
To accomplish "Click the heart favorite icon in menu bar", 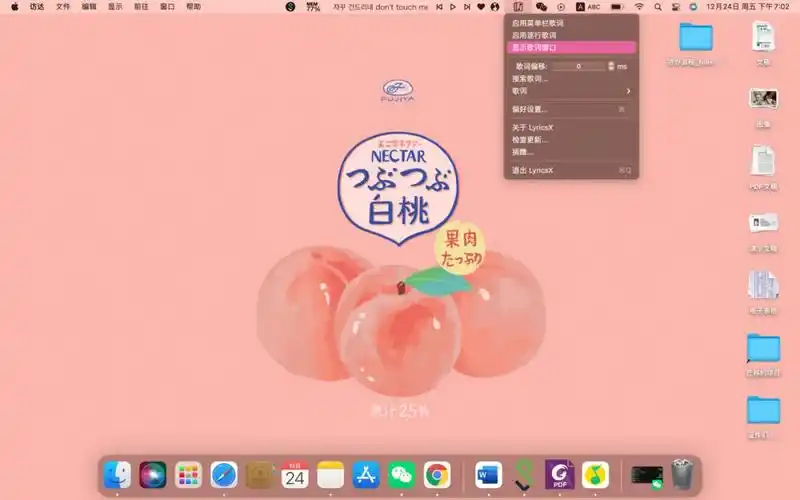I will pos(481,7).
